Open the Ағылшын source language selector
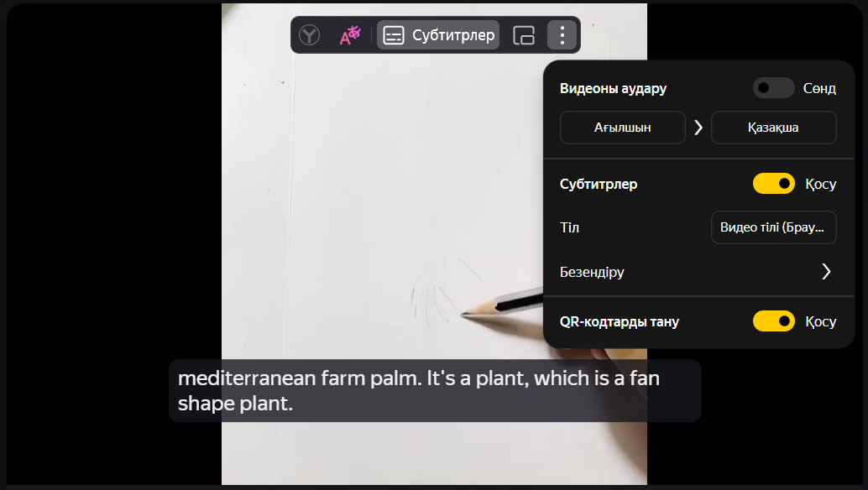 tap(623, 128)
